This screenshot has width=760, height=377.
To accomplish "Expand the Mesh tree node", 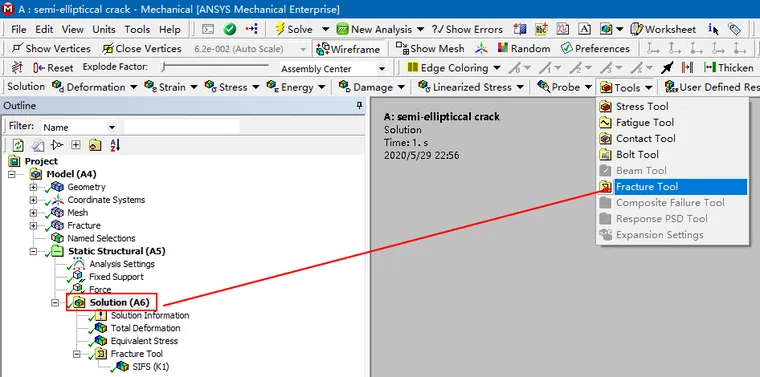I will pos(33,213).
